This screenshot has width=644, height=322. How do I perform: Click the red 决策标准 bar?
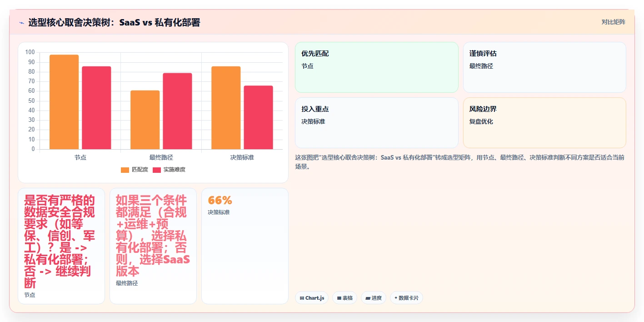point(258,117)
